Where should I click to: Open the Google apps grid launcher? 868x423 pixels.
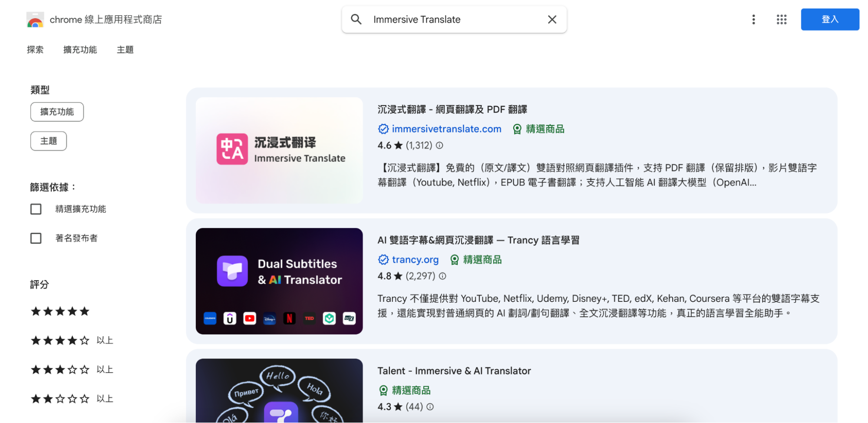point(782,20)
